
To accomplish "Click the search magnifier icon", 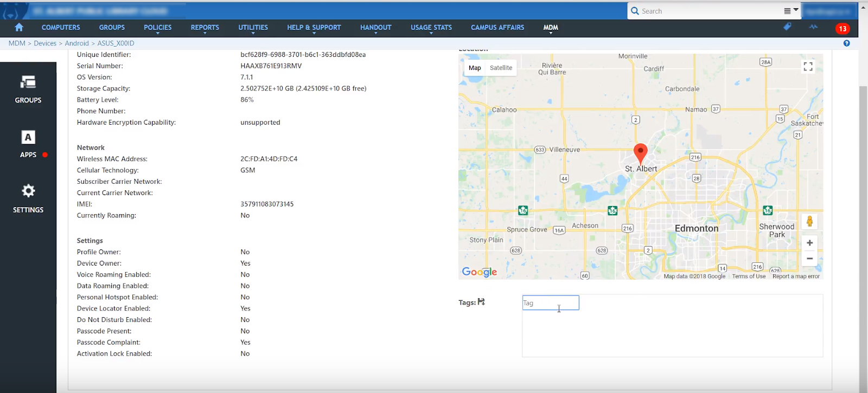I will [635, 11].
